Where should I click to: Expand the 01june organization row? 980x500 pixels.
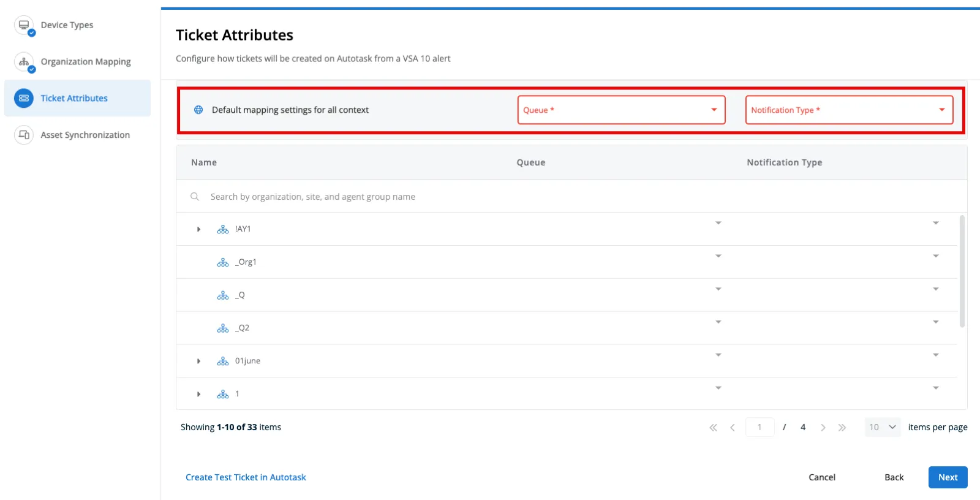tap(198, 362)
